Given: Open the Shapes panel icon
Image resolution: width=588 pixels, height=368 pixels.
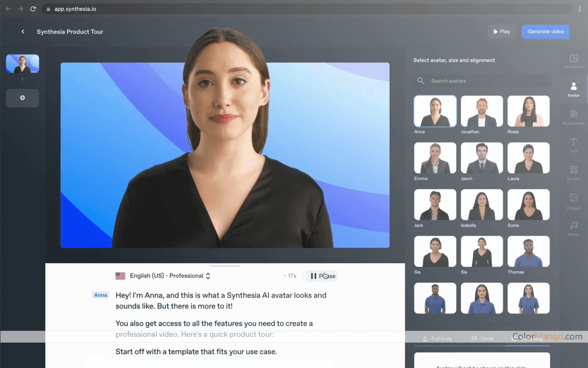Looking at the screenshot, I should (x=573, y=171).
